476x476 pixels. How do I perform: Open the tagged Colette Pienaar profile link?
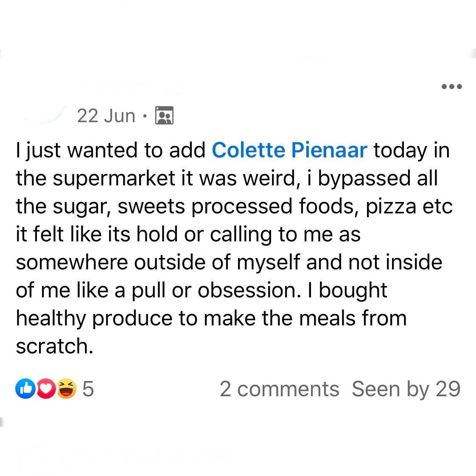click(289, 150)
